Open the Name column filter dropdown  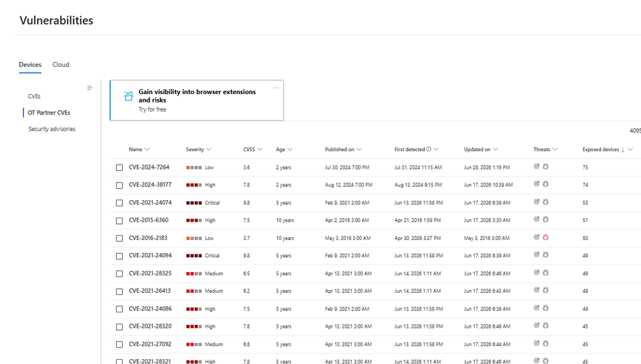pos(147,149)
